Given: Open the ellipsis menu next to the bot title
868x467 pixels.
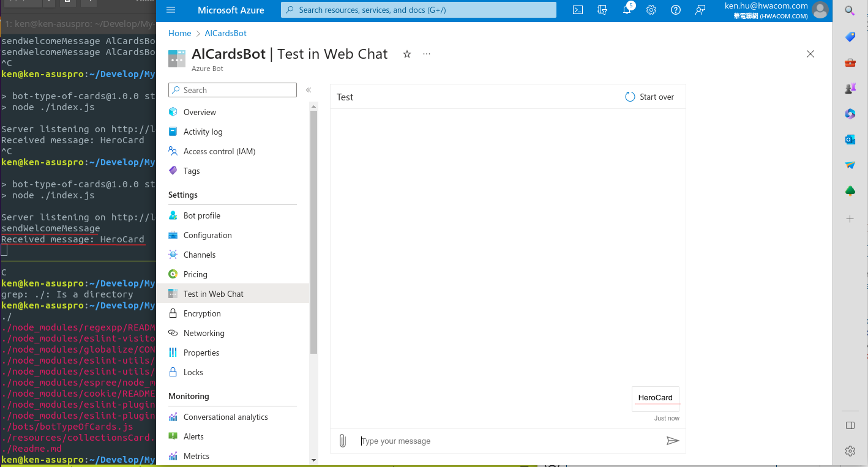Looking at the screenshot, I should [427, 54].
